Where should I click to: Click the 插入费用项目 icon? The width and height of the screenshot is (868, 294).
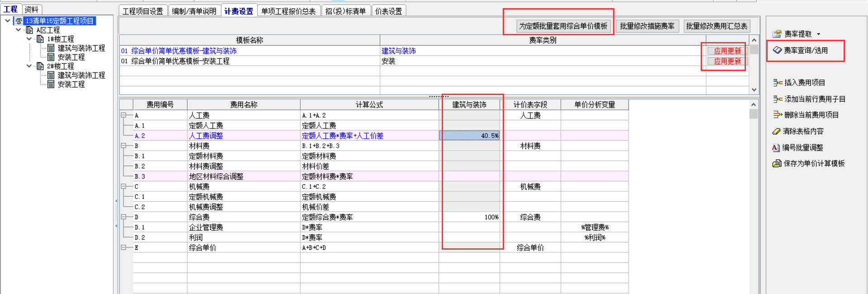(x=777, y=82)
